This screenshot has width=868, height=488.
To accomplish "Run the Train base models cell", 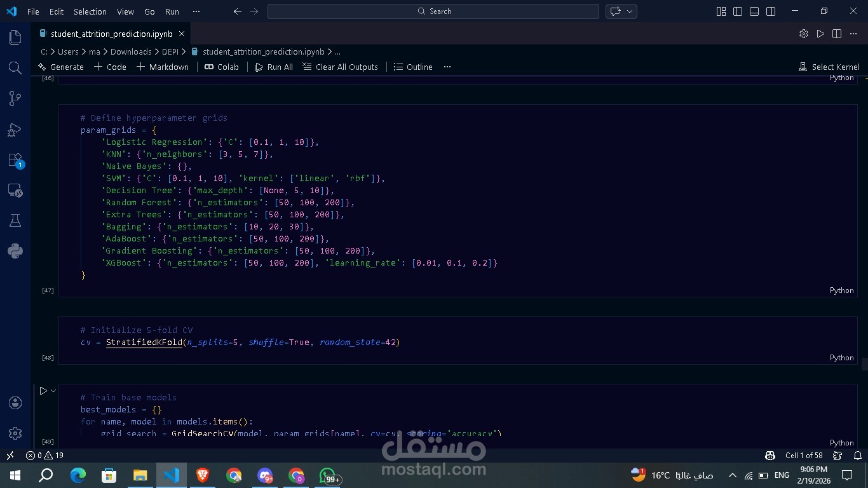I will [43, 391].
